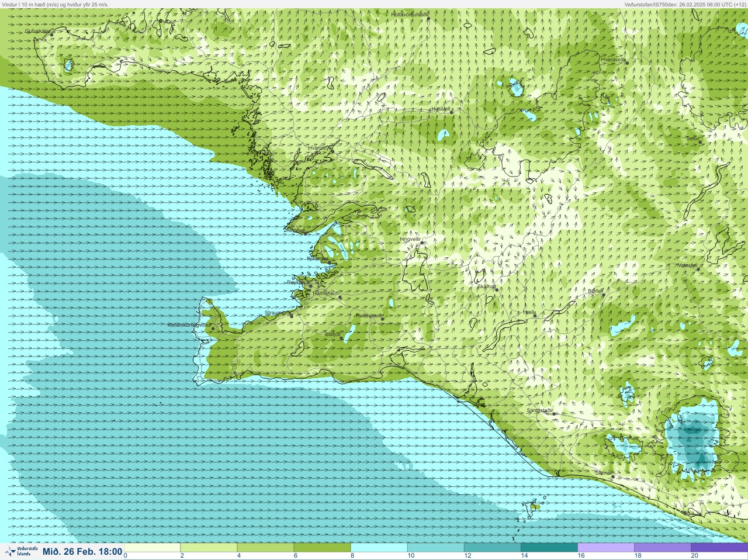Click the Straumsvík station label
748x560 pixels.
[277, 313]
